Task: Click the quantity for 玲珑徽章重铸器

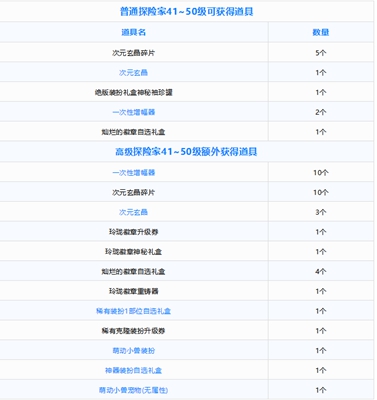Action: click(x=321, y=291)
